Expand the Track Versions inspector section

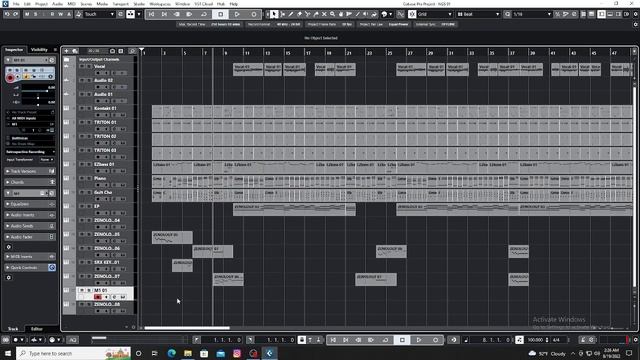pos(30,171)
